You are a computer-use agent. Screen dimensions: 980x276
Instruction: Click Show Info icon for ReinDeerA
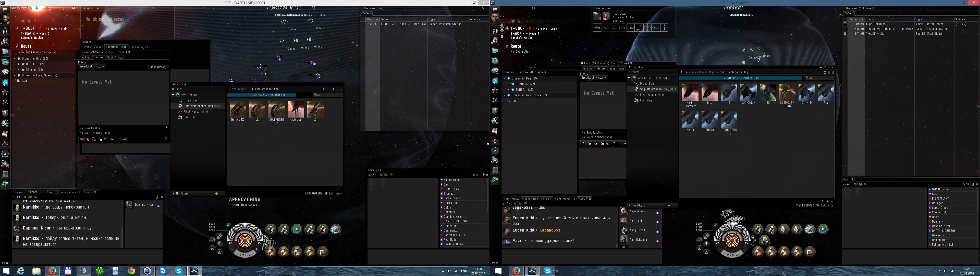pos(665,28)
